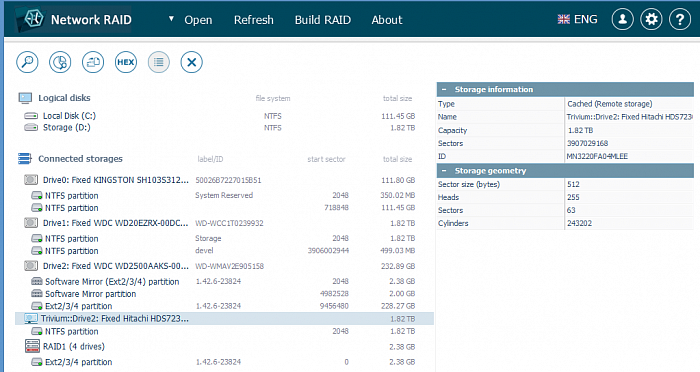Click the Name value Trivium::Drive2 Fixed Hitachi
The width and height of the screenshot is (700, 372).
tap(629, 117)
